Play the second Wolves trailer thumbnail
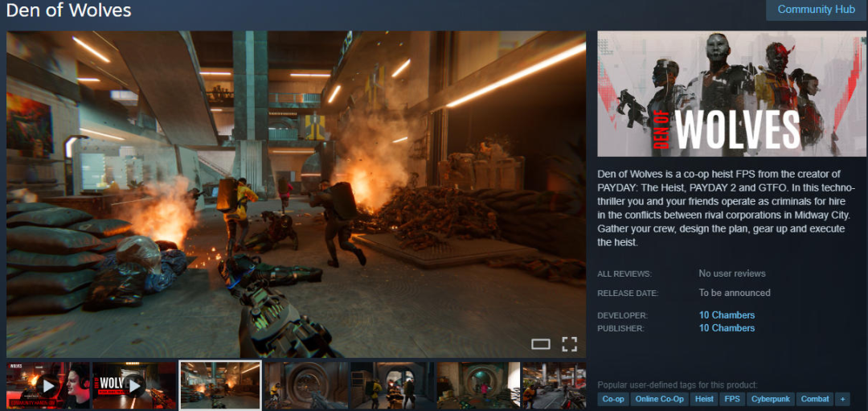The height and width of the screenshot is (411, 868). (x=134, y=385)
